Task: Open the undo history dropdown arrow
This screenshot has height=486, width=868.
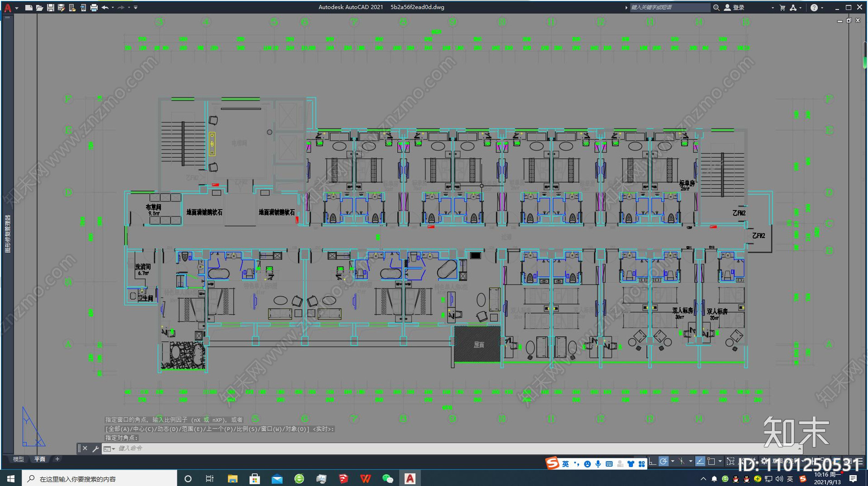Action: [x=113, y=8]
